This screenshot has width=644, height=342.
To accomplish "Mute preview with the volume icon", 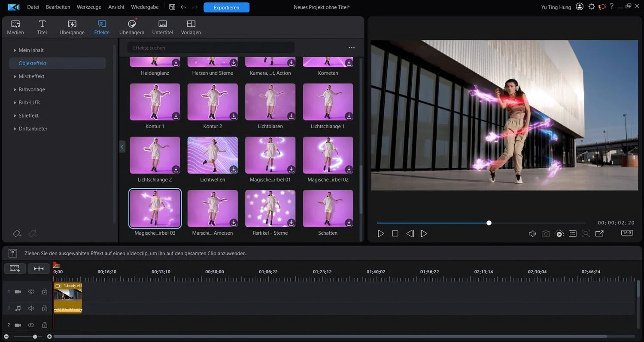I will 532,233.
